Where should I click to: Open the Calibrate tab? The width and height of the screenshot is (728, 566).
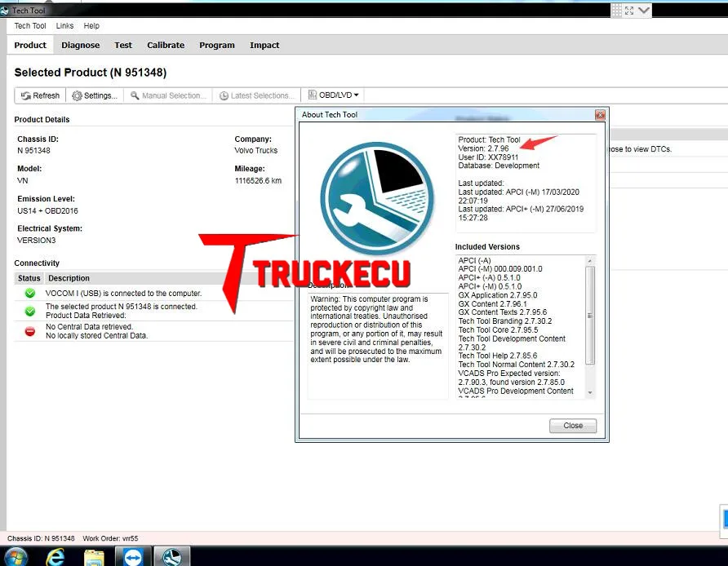[x=166, y=45]
